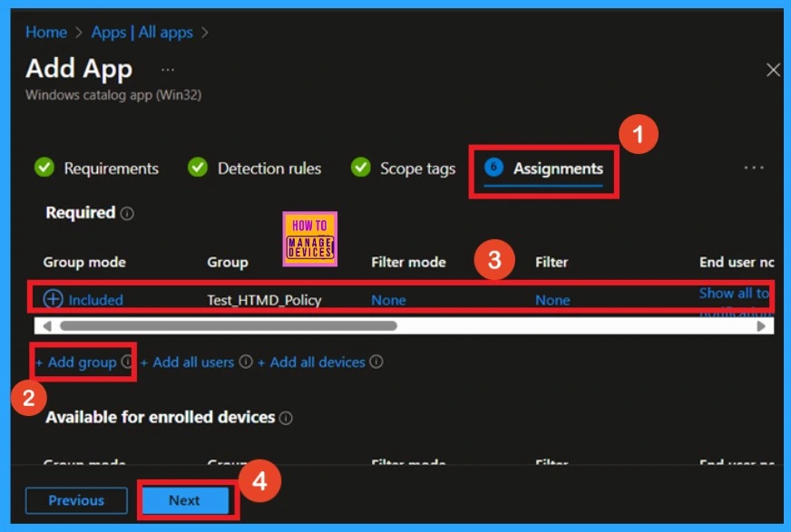Click the Next button
The width and height of the screenshot is (791, 532).
click(x=185, y=500)
